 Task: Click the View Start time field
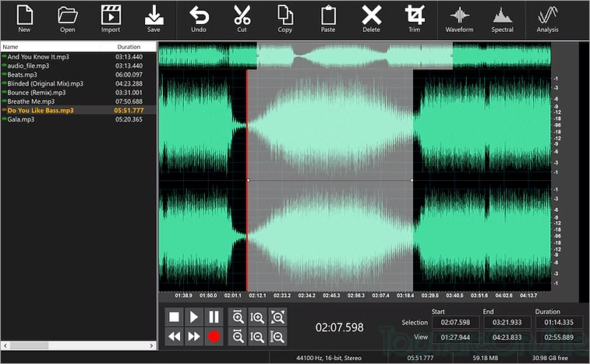click(455, 337)
